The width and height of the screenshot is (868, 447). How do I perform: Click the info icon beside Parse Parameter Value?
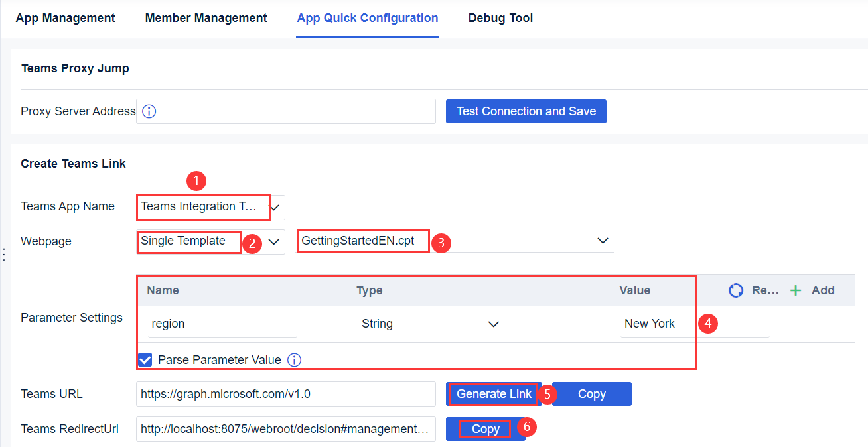pyautogui.click(x=295, y=360)
